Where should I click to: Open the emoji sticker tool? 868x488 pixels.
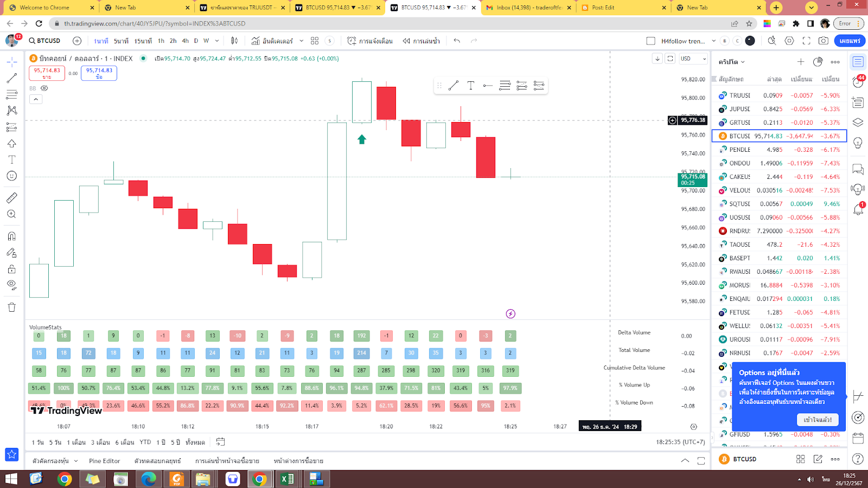point(12,176)
